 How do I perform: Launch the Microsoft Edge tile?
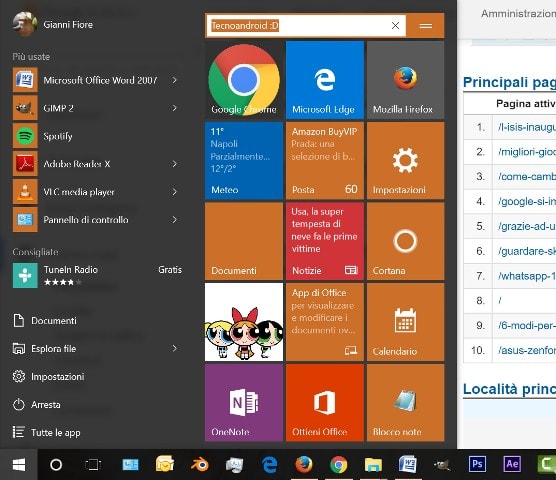(325, 80)
